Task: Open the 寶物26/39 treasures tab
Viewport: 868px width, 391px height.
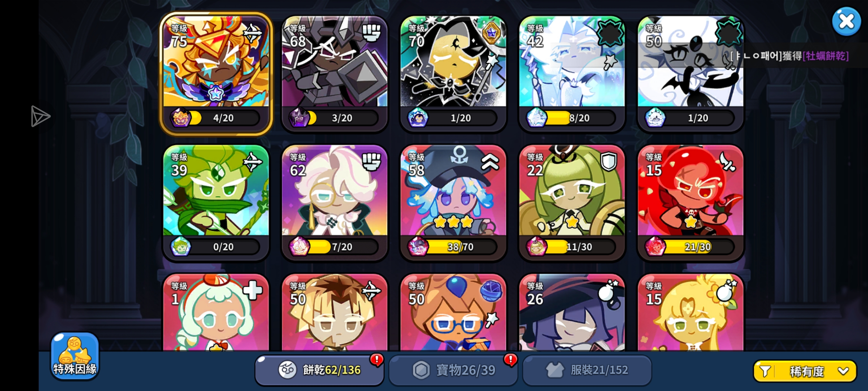Action: (453, 370)
